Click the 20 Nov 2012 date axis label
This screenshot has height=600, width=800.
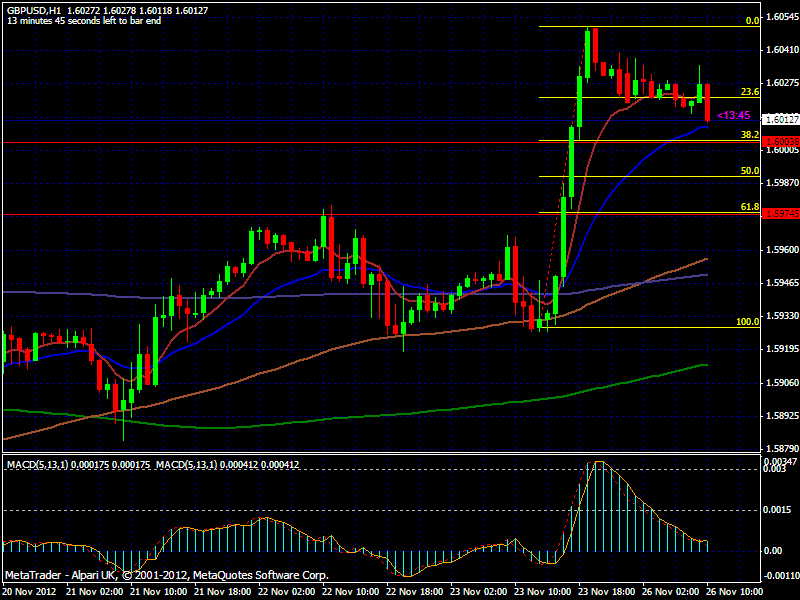click(29, 592)
